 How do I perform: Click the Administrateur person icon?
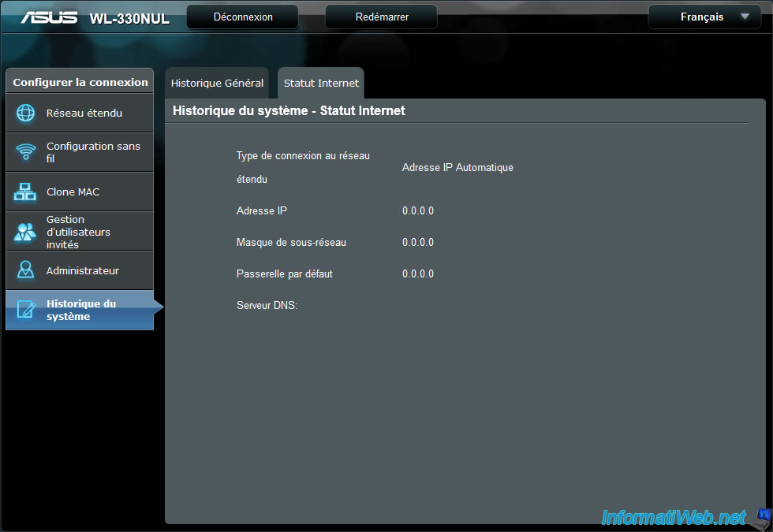click(x=26, y=270)
